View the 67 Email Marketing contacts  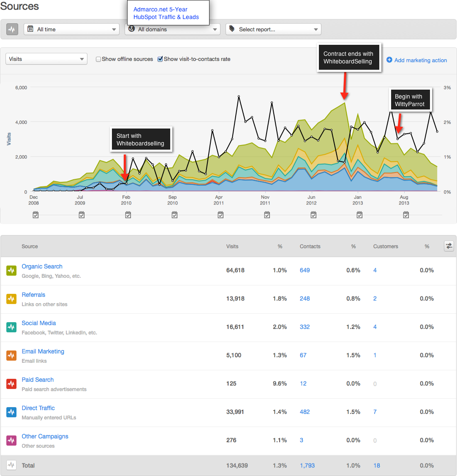pos(303,355)
